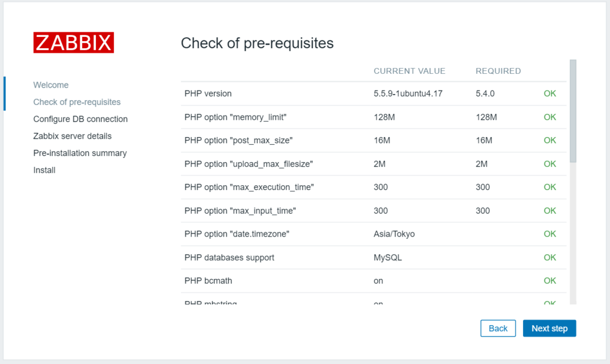This screenshot has height=364, width=610.
Task: Open Pre-installation summary step
Action: [x=80, y=153]
